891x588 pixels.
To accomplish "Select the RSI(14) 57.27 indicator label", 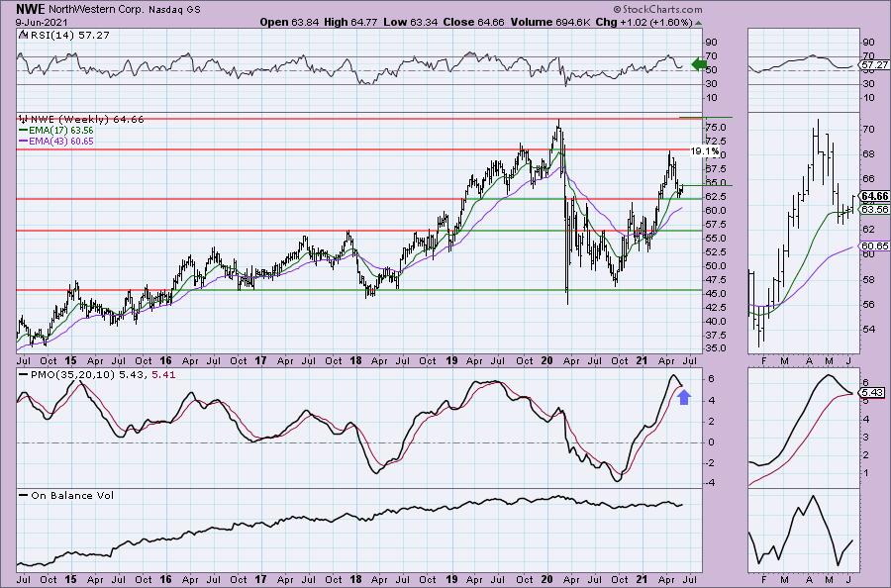I will (x=68, y=36).
